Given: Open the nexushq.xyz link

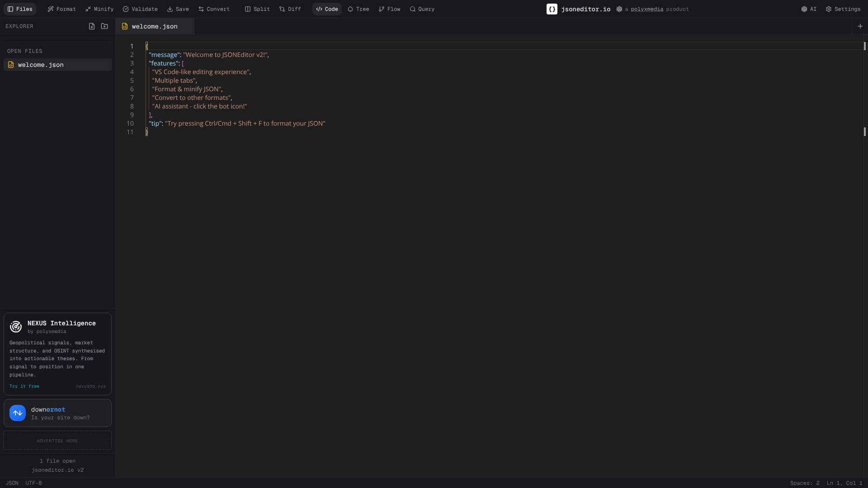Looking at the screenshot, I should point(90,386).
